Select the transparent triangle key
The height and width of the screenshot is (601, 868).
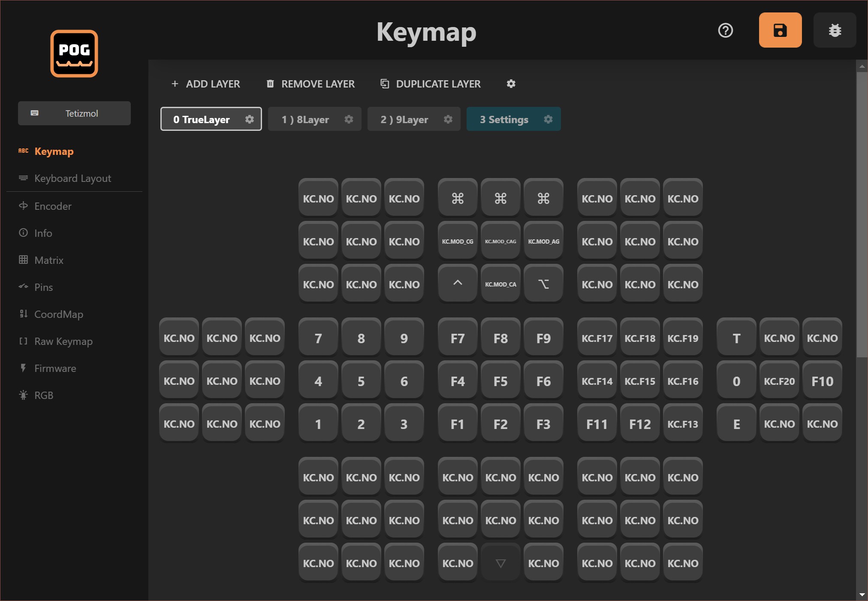pyautogui.click(x=500, y=563)
